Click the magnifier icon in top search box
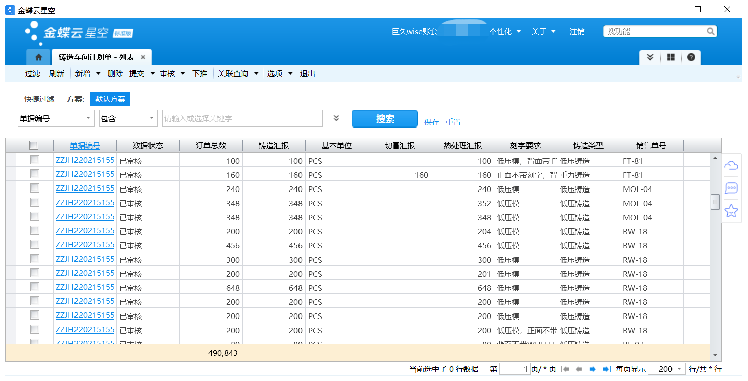The height and width of the screenshot is (381, 748). click(x=710, y=31)
